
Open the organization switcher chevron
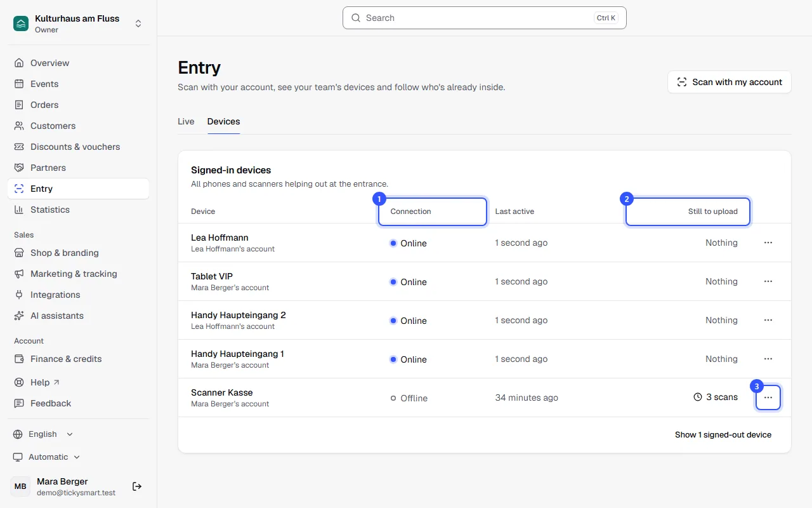coord(138,23)
